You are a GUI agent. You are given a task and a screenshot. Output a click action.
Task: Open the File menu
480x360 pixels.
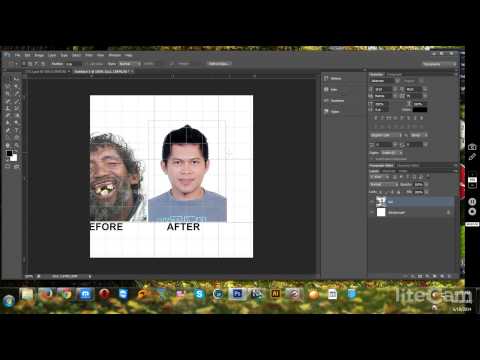[x=18, y=55]
